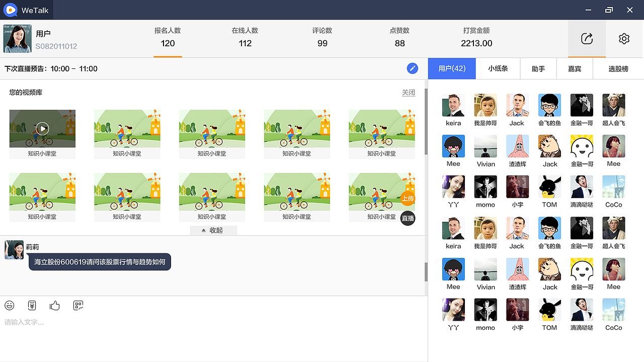Click the dark 直播 live button

click(408, 218)
